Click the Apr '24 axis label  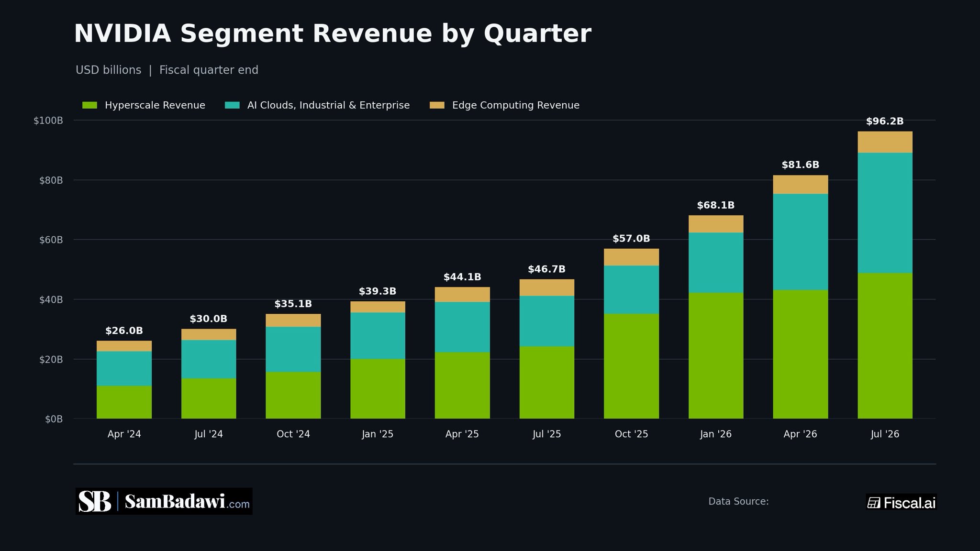coord(124,434)
